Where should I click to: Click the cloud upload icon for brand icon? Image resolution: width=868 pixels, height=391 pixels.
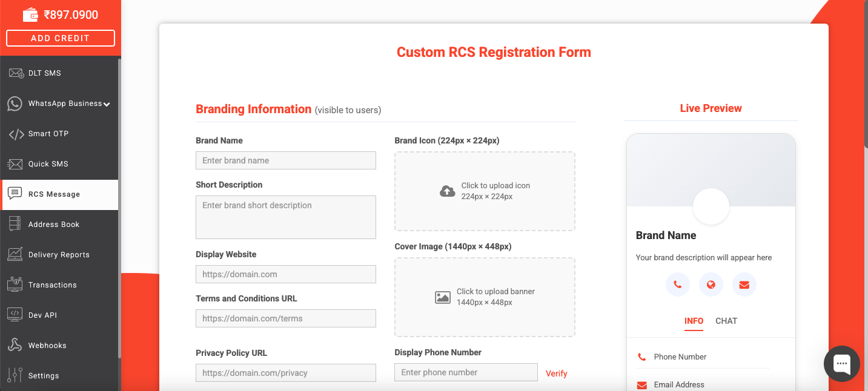point(448,191)
